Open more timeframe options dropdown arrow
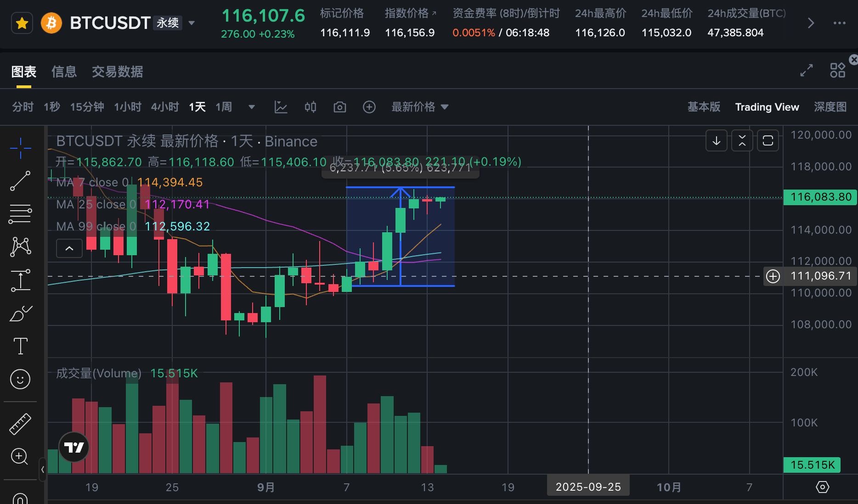Screen dimensions: 858x504 251,107
